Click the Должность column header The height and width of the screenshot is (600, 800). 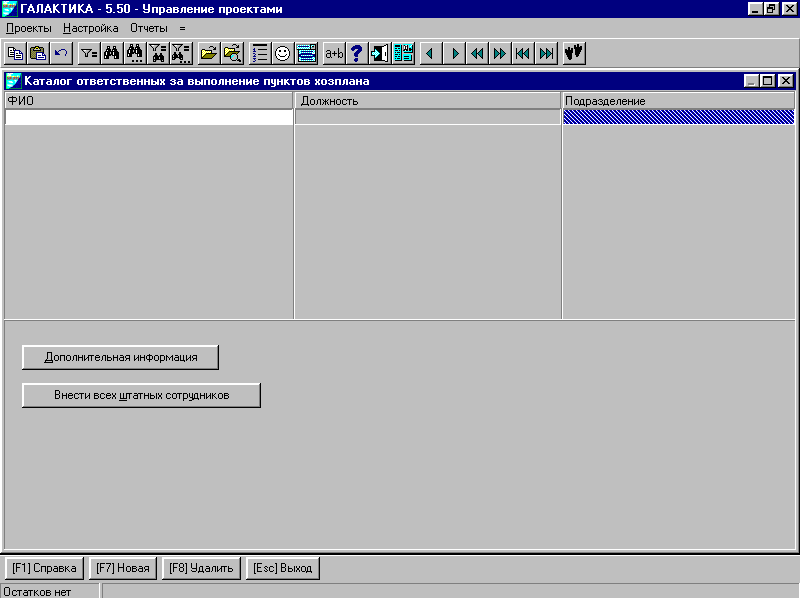point(428,101)
